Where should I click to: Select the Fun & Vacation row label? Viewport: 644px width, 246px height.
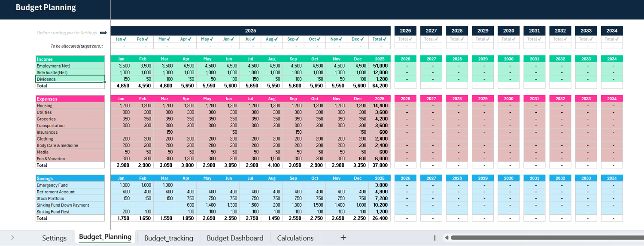(x=70, y=159)
